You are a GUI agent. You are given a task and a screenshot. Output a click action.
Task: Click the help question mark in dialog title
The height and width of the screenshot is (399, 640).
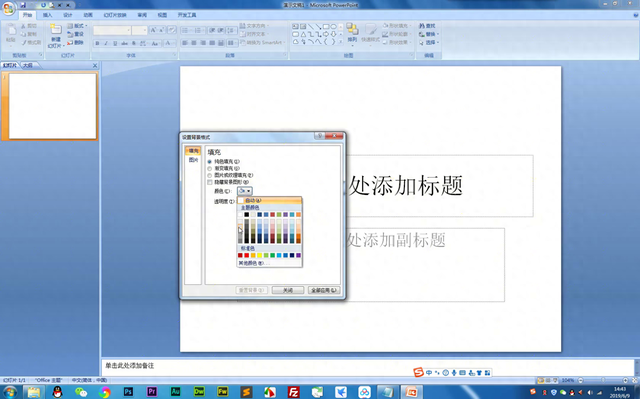tap(320, 136)
